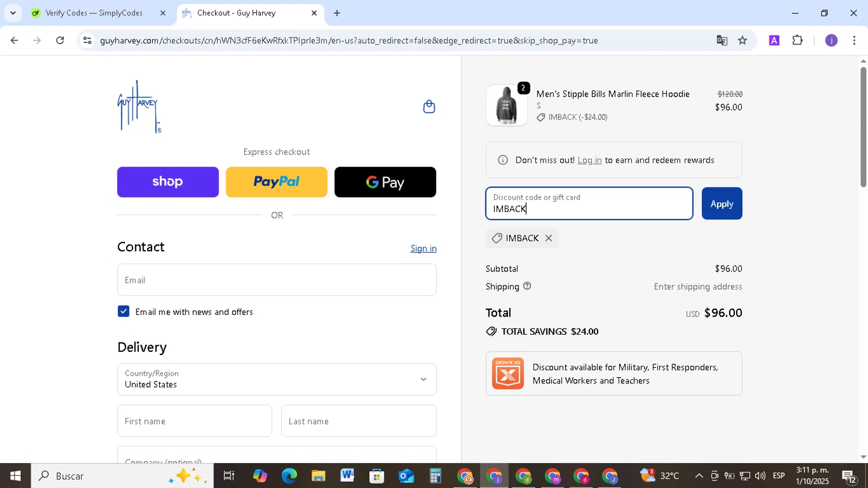
Task: Open the weather widget showing 32°C
Action: [x=660, y=476]
